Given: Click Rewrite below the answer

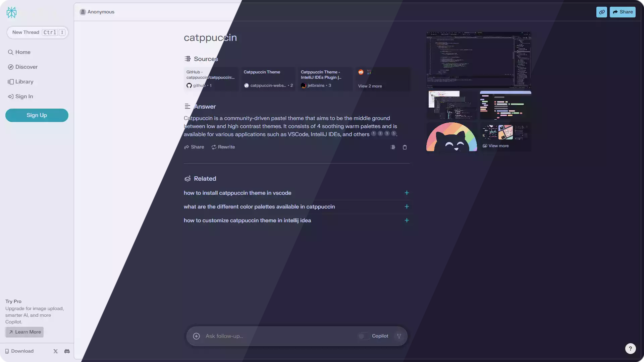Looking at the screenshot, I should tap(223, 147).
